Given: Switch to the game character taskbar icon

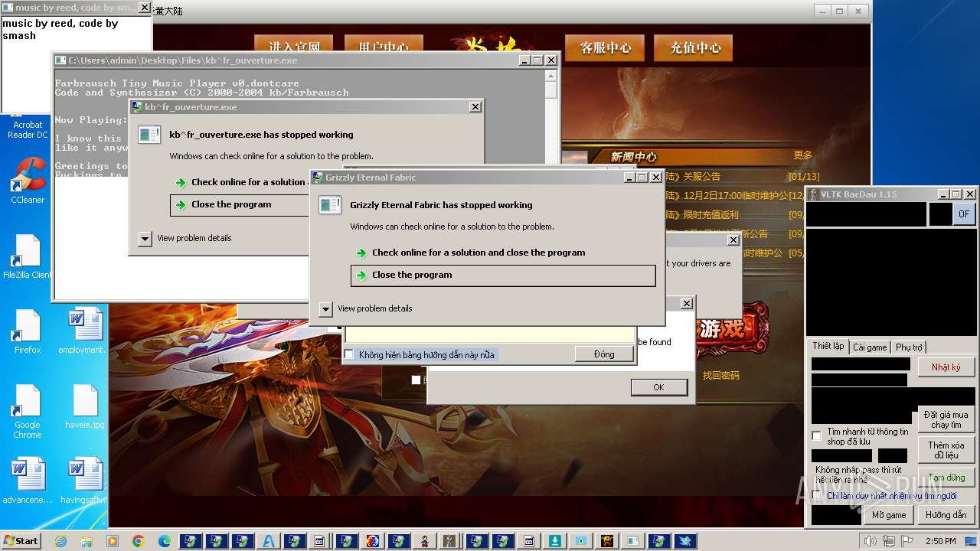Looking at the screenshot, I should pos(425,541).
